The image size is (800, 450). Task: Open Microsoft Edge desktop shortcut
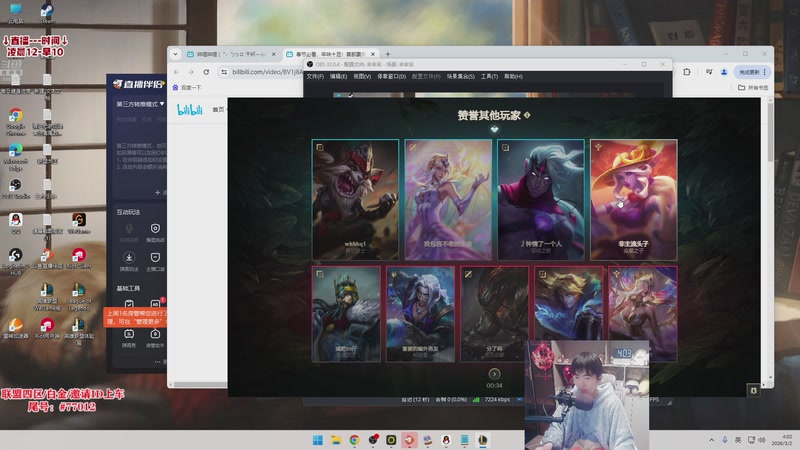[15, 157]
